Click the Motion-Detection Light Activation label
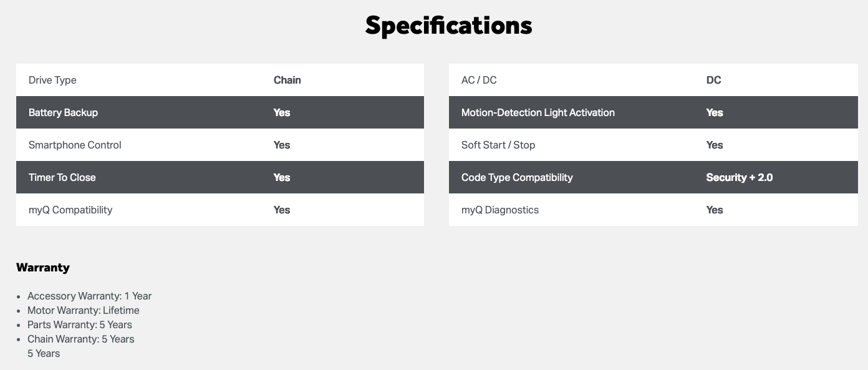Image resolution: width=868 pixels, height=370 pixels. [538, 112]
